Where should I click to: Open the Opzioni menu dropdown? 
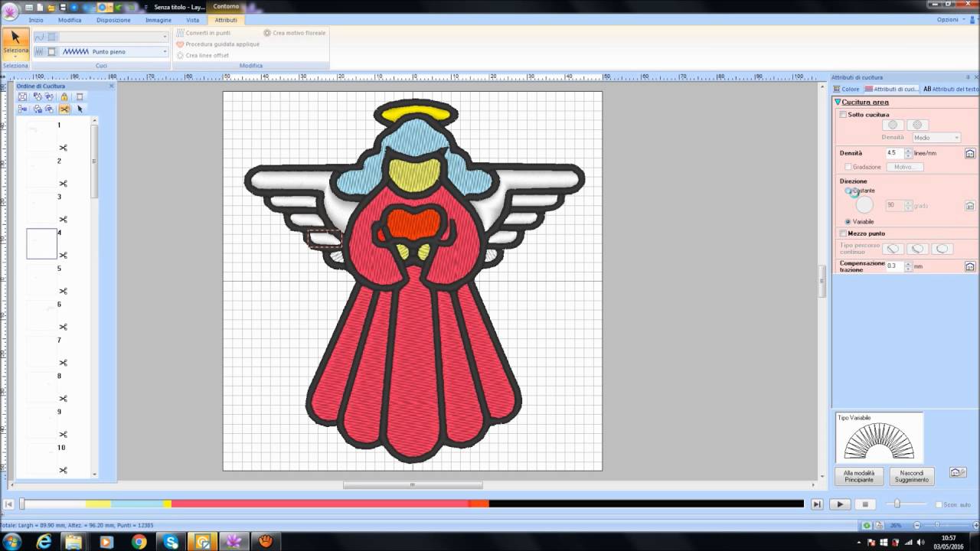point(950,20)
